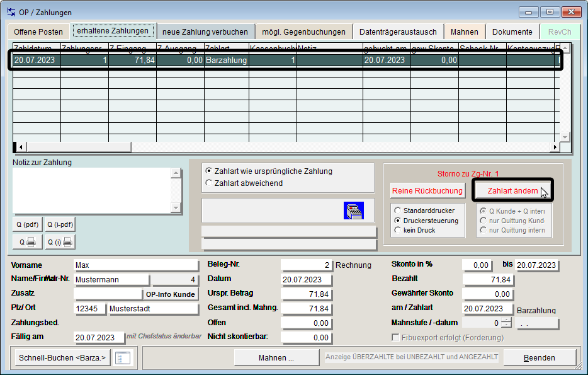
Task: Decrease Mahnstufe with spinner down arrow
Action: 506,325
